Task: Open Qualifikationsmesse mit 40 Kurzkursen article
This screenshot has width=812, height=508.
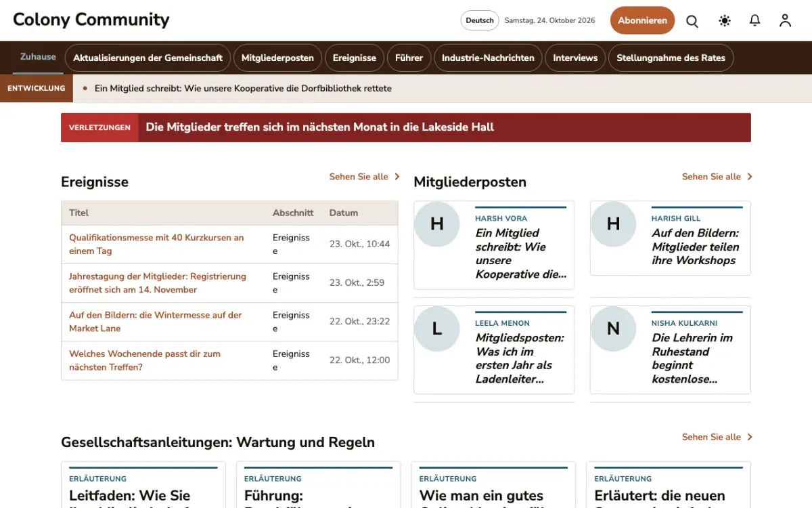Action: point(156,244)
